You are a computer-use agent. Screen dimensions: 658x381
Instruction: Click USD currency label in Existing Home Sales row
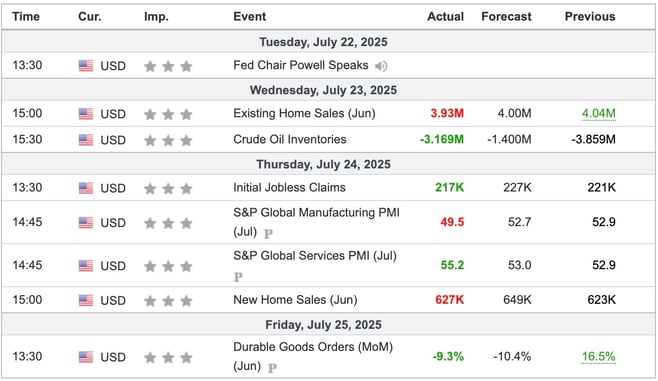click(113, 114)
